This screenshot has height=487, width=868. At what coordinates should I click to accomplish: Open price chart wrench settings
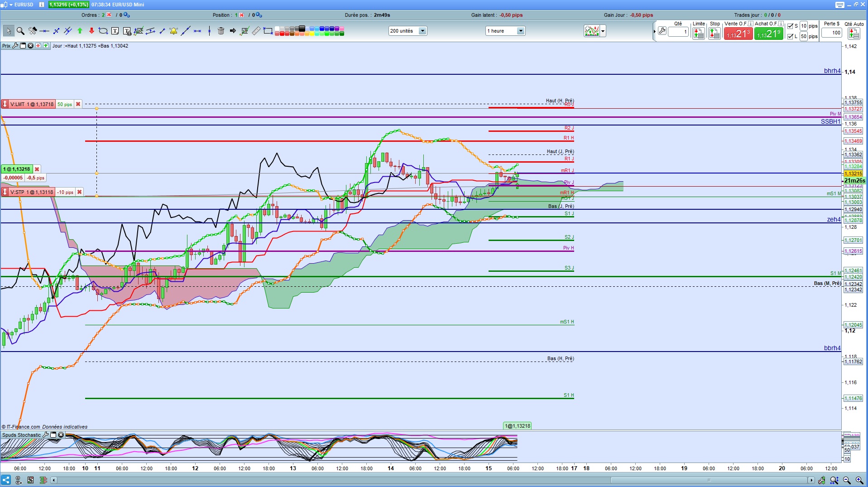click(x=15, y=46)
